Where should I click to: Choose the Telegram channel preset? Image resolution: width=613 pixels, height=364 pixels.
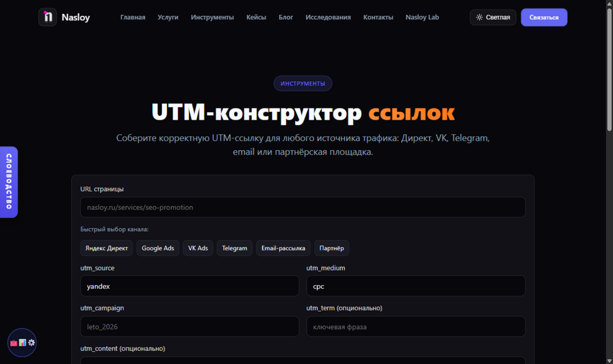click(235, 248)
